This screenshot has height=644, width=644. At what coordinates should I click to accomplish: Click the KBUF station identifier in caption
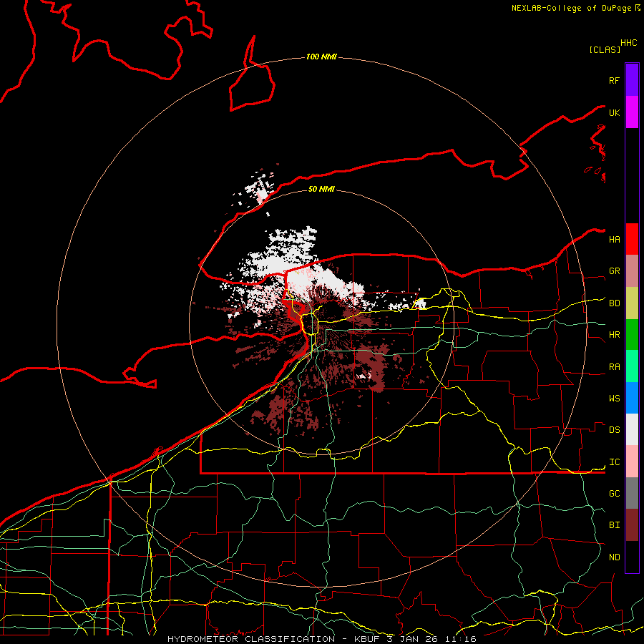tap(367, 639)
